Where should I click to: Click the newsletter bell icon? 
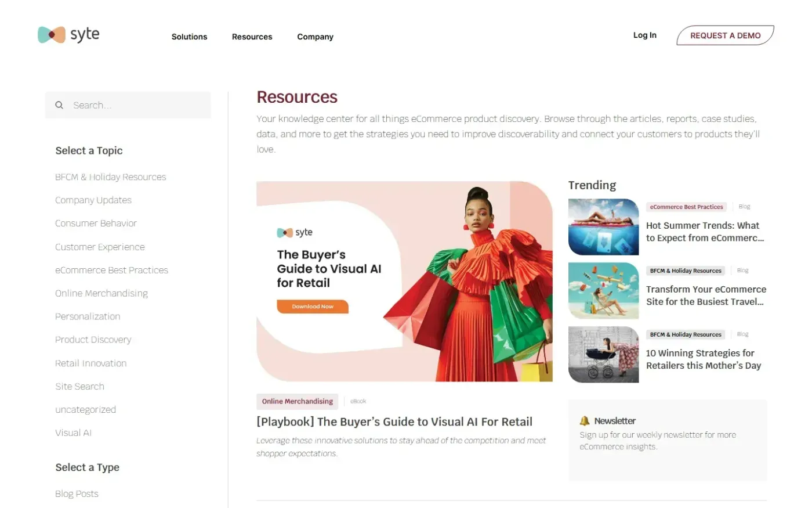pos(585,421)
